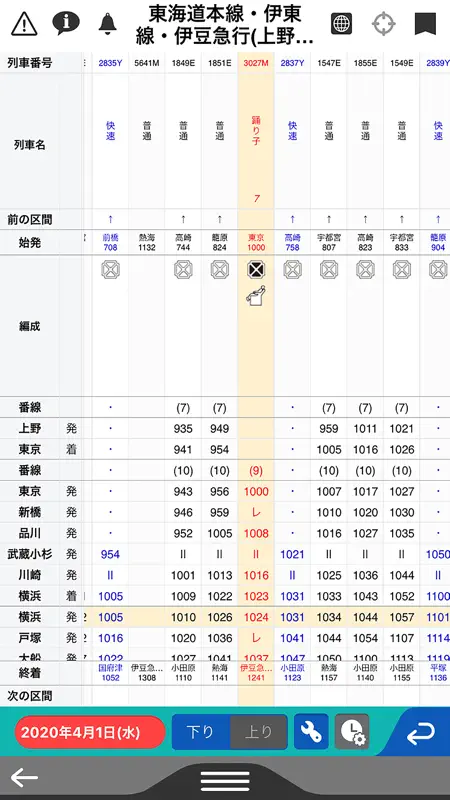Tap the formation icon for train 2835Y
Screen dimensions: 450x800
(x=110, y=269)
